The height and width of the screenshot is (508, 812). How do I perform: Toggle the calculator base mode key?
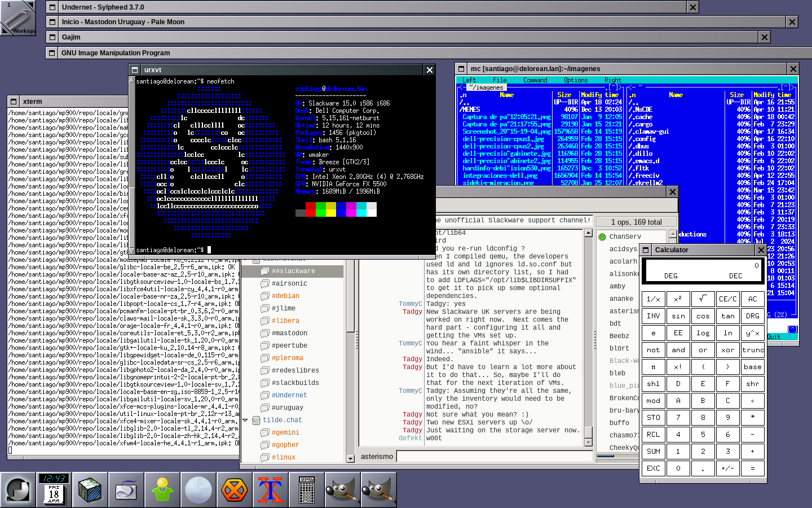(x=752, y=367)
